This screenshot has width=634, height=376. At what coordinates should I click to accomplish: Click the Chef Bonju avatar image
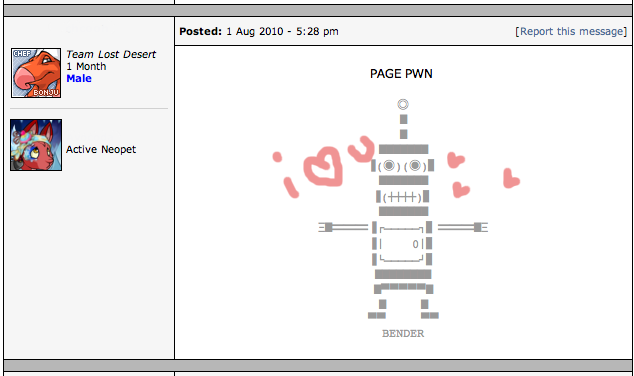point(36,73)
